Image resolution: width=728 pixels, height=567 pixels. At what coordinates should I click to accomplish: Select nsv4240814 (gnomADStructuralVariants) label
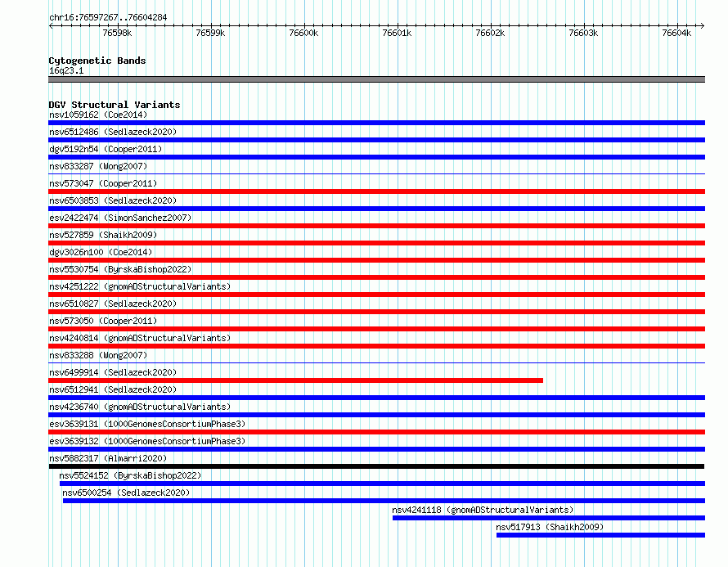pyautogui.click(x=140, y=338)
